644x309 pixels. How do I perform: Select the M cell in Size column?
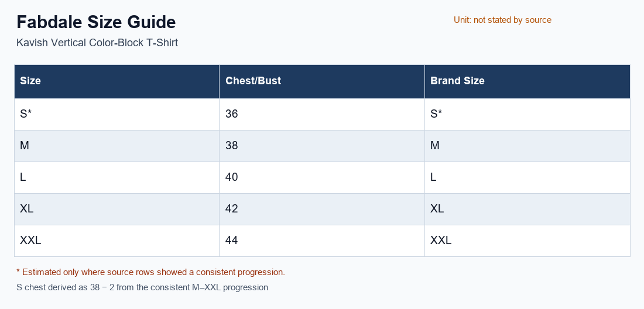[117, 146]
